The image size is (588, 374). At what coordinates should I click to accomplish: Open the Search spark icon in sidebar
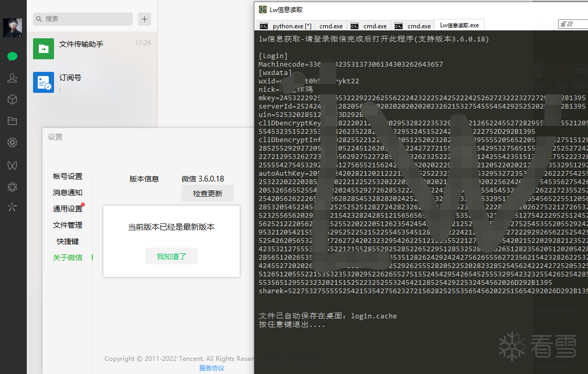click(13, 207)
